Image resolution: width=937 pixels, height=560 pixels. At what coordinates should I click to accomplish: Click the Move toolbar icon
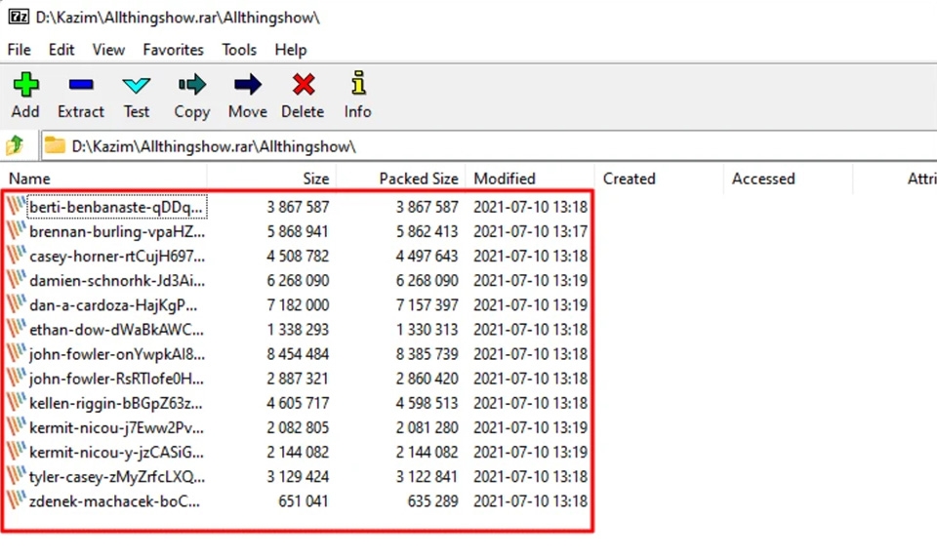coord(247,85)
